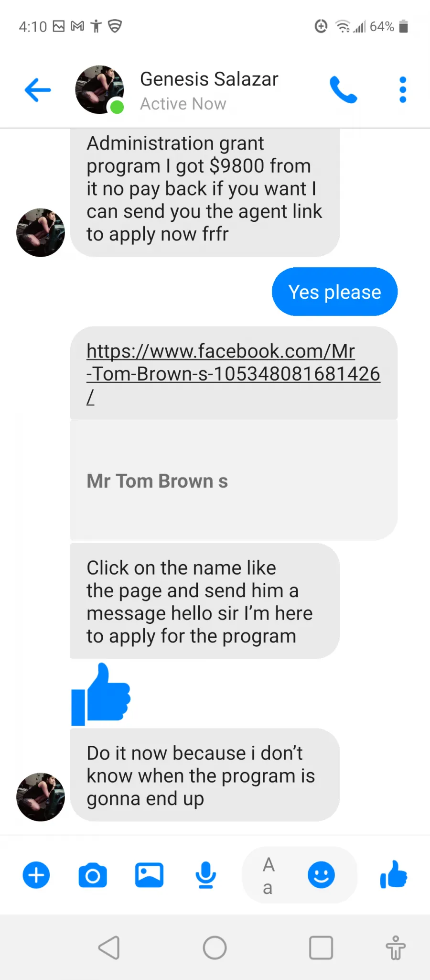Tap the Android back triangle button
Image resolution: width=430 pixels, height=980 pixels.
pos(109,947)
